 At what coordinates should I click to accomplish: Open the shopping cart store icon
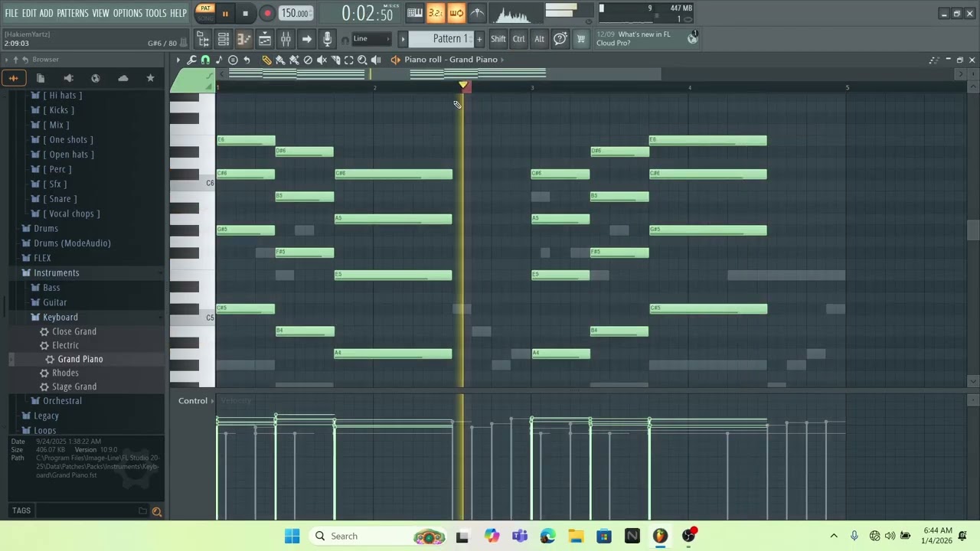pos(580,39)
